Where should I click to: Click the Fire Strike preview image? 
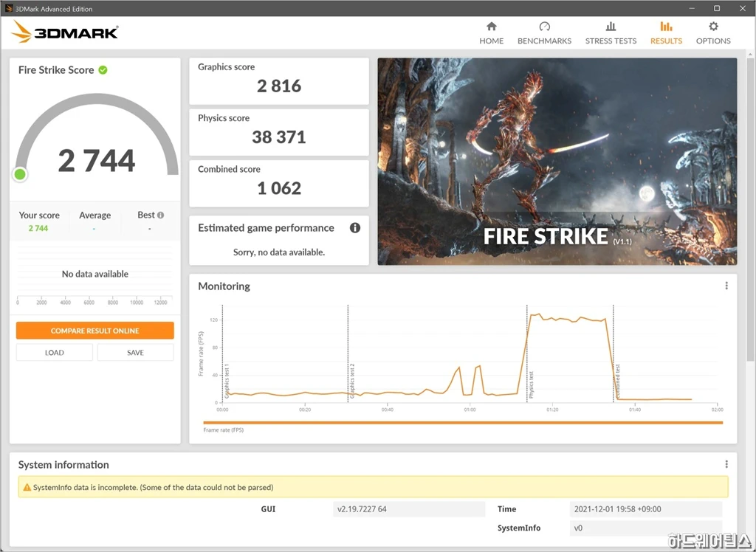(x=557, y=162)
